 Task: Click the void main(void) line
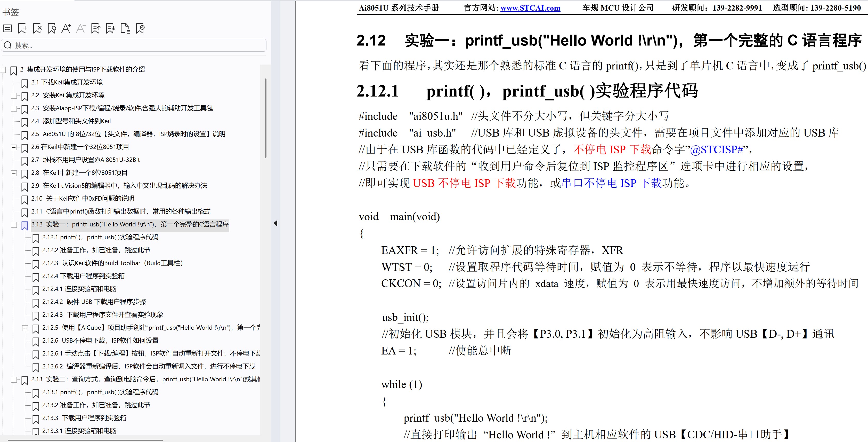pos(399,216)
